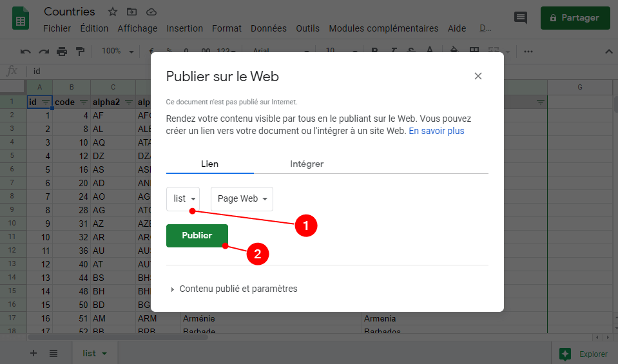This screenshot has width=618, height=364.
Task: Close the Publier sur le Web dialog
Action: pos(478,76)
